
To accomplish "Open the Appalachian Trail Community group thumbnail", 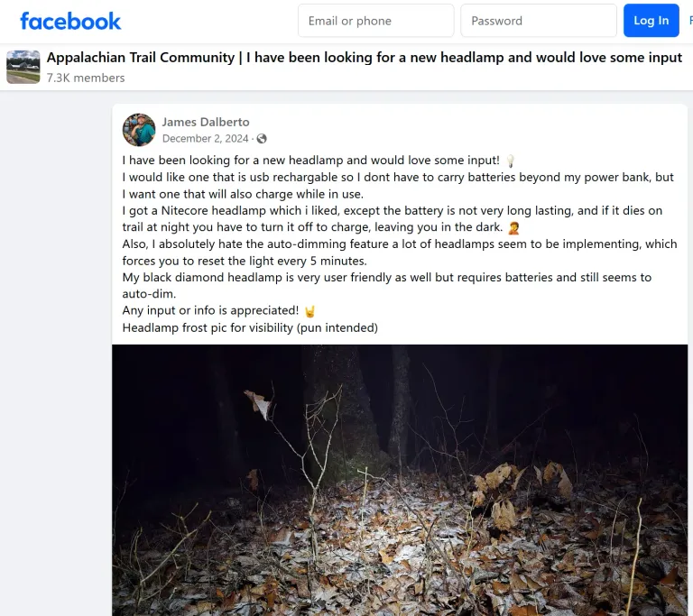I will [x=23, y=67].
